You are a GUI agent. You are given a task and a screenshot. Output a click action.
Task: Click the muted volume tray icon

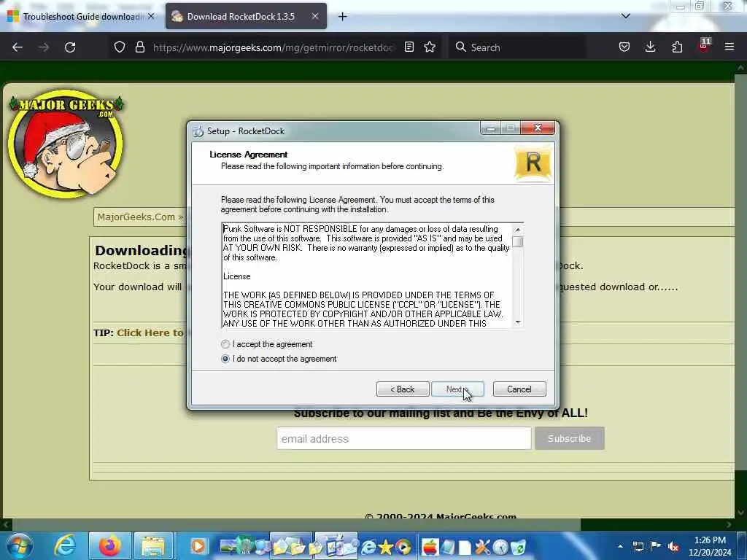(x=673, y=547)
